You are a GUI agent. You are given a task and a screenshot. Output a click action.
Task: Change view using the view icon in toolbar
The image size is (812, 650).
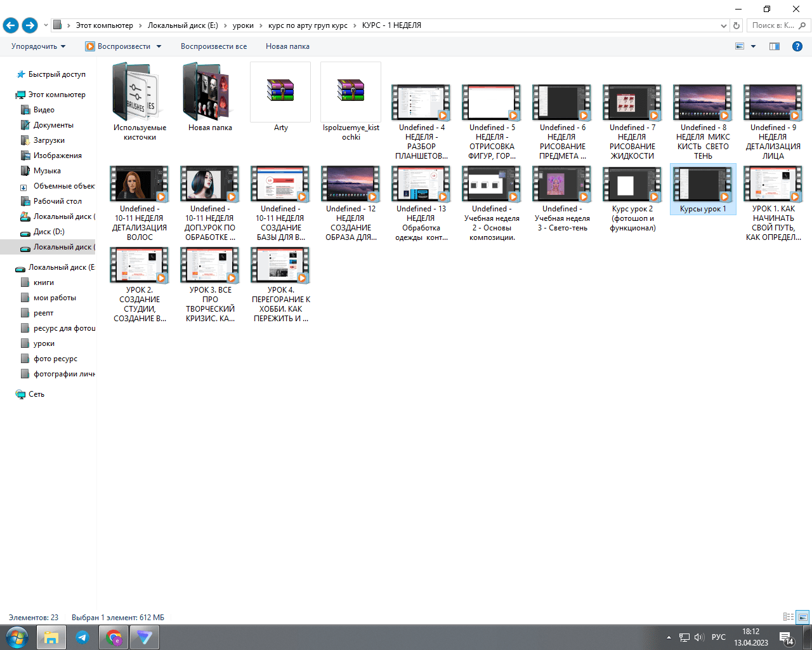pos(740,46)
